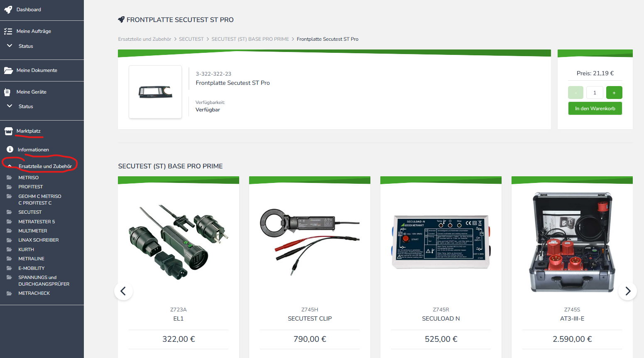644x358 pixels.
Task: Open the Dashboard menu item
Action: (29, 10)
